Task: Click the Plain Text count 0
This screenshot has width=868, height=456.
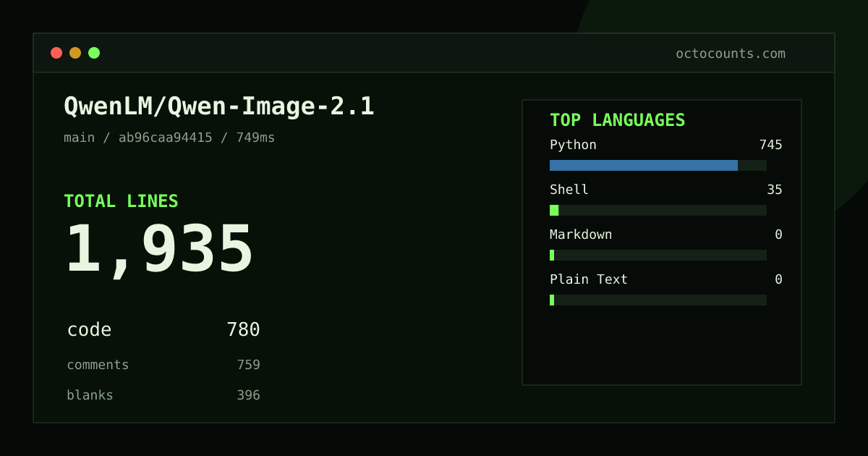Action: click(778, 279)
